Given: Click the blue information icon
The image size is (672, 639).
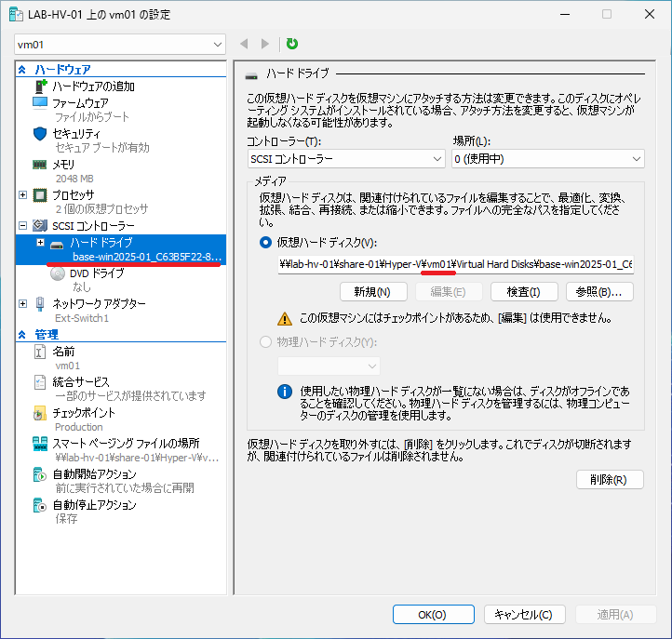Looking at the screenshot, I should point(285,392).
